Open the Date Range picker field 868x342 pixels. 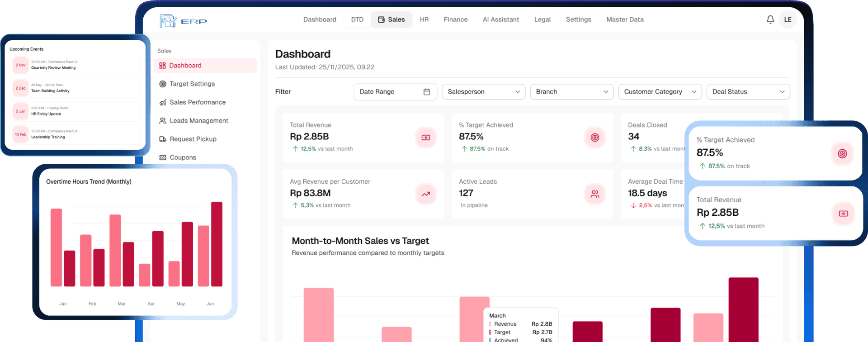396,92
